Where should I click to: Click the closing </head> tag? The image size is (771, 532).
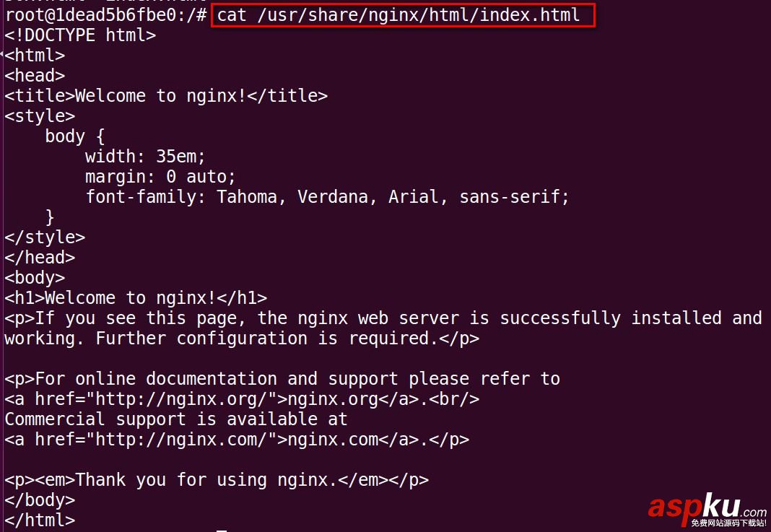pos(40,257)
